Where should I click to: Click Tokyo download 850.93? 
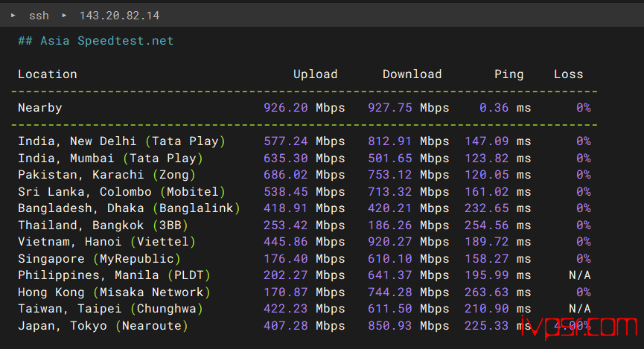(390, 326)
